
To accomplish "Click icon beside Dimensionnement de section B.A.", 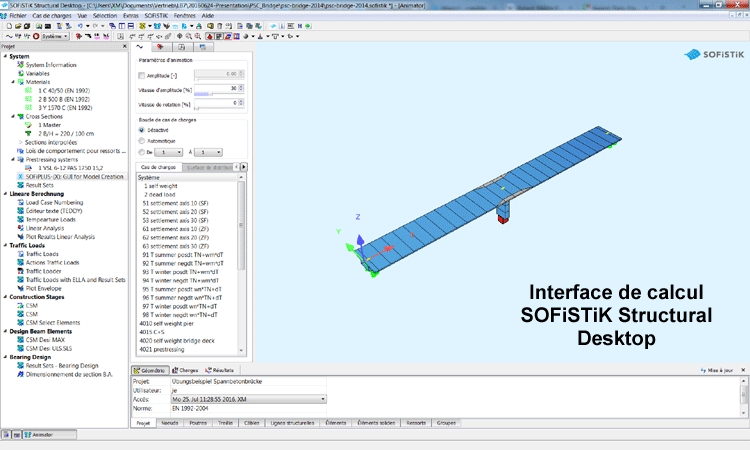I will point(21,374).
